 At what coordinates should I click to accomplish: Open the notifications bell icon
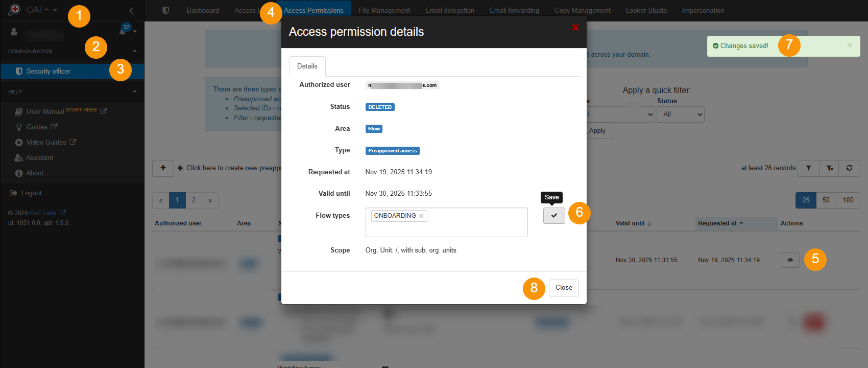pos(123,32)
